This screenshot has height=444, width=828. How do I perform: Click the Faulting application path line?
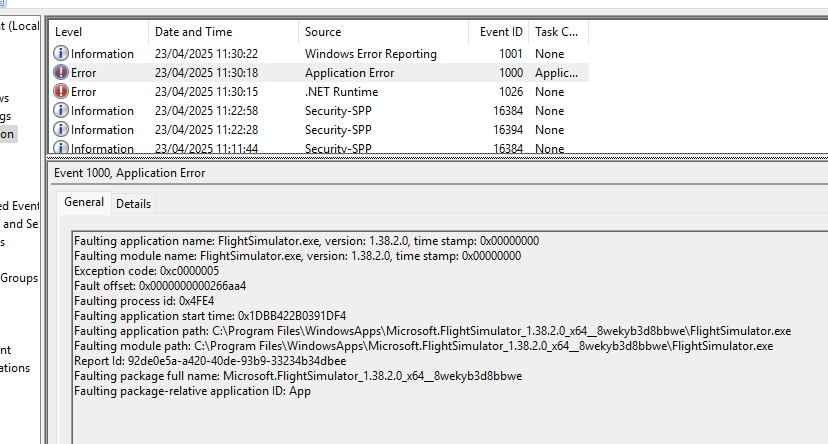(x=432, y=331)
